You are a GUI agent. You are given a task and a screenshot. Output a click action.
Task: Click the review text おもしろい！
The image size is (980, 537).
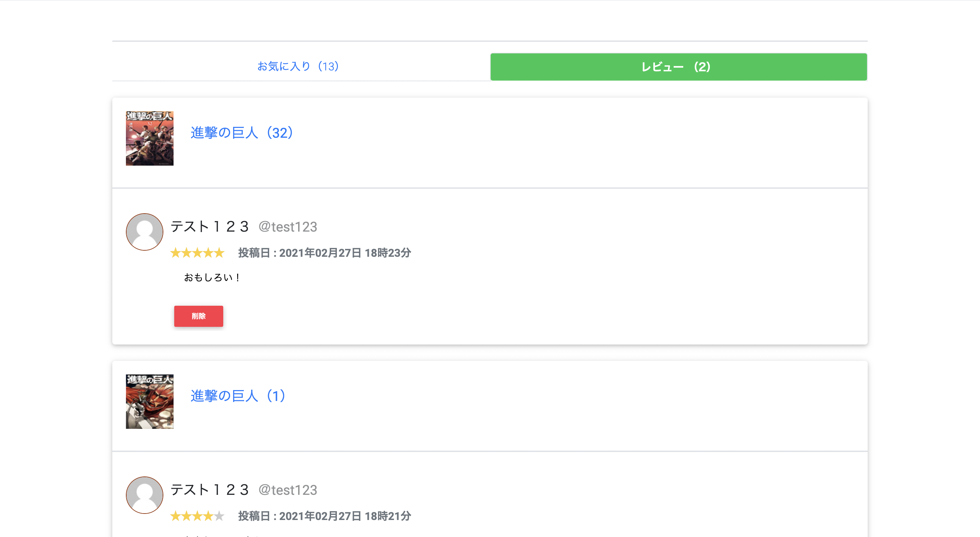pos(212,278)
